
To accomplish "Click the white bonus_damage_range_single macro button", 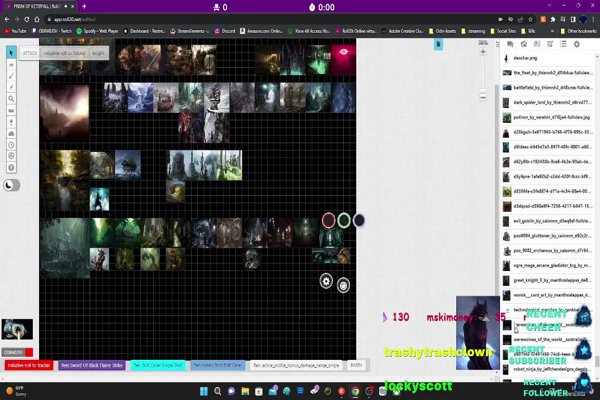I will tap(296, 365).
